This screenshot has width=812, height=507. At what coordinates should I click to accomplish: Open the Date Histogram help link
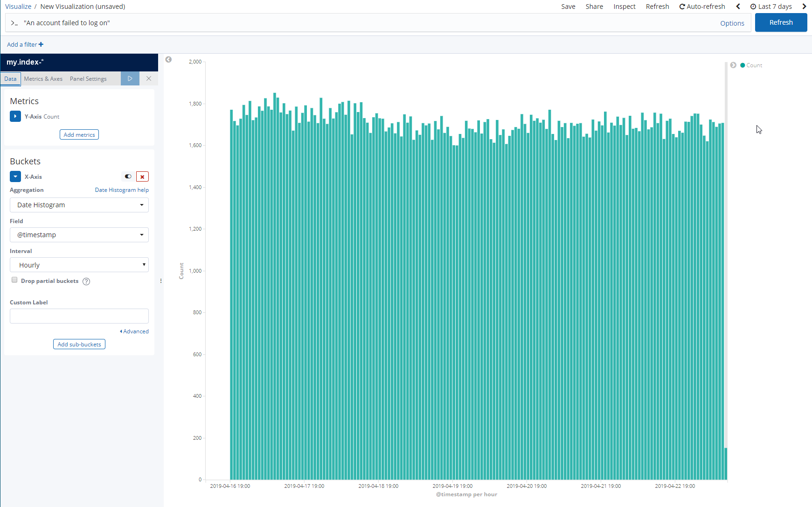[x=122, y=190]
